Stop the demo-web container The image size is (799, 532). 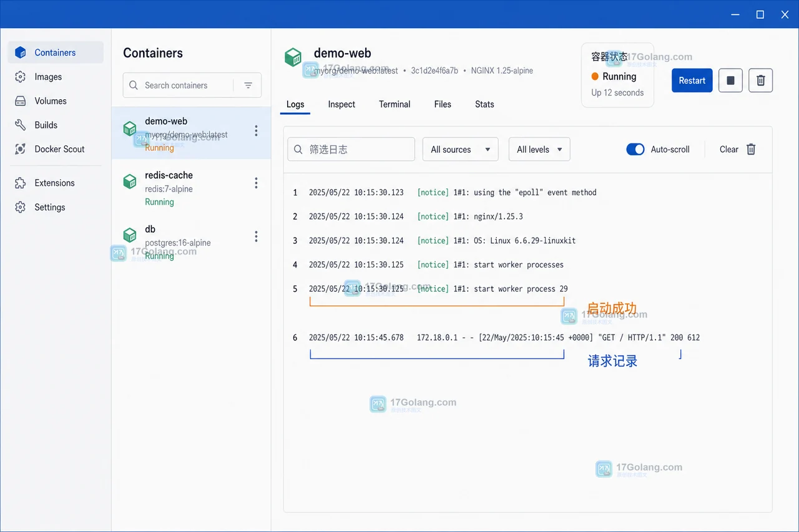coord(730,80)
